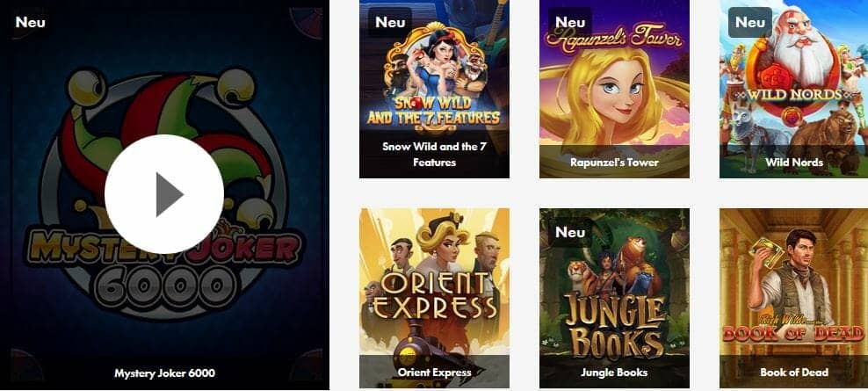Click the Neu badge on Wild Nords
868x391 pixels.
tap(750, 22)
